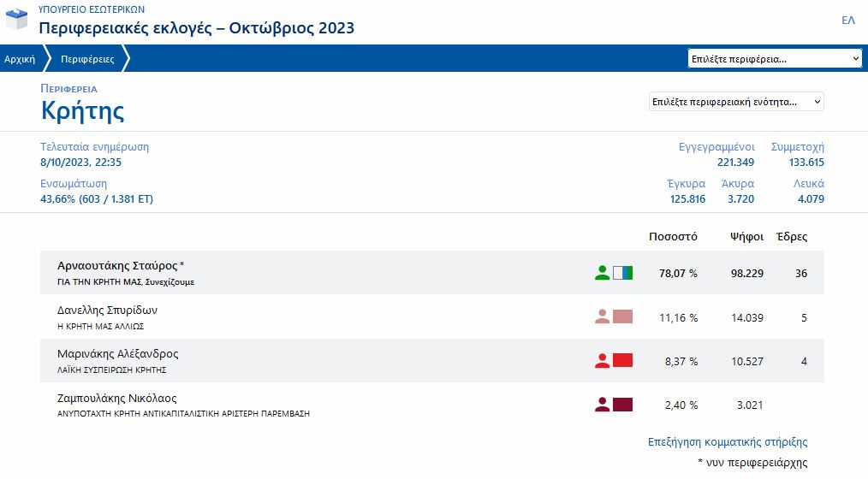Click green person icon for Αρναουτάκης
Viewport: 868px width, 479px height.
(x=603, y=273)
